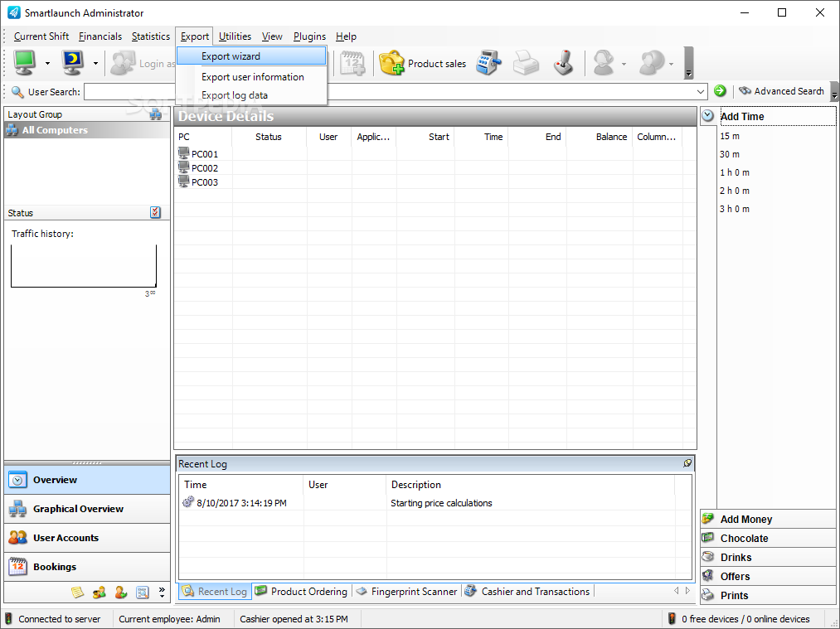The width and height of the screenshot is (840, 629).
Task: Expand more navigation buttons chevron
Action: coord(162,592)
